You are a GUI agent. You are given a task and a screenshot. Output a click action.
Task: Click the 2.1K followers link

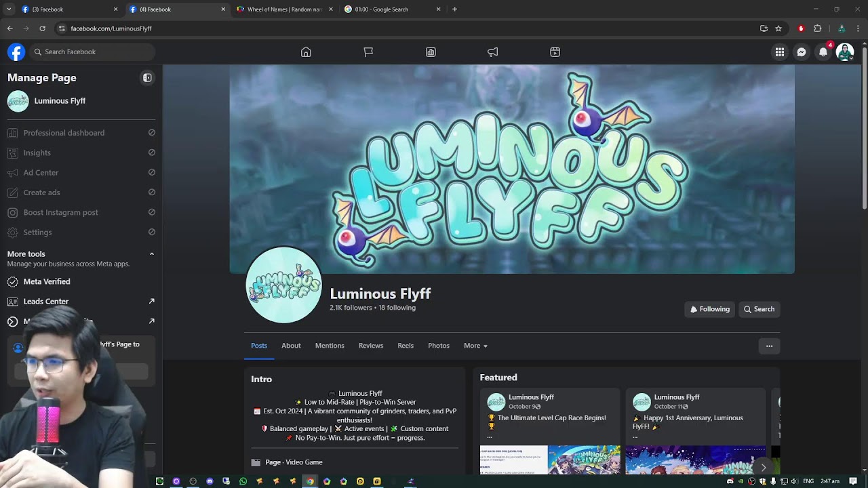pyautogui.click(x=351, y=308)
